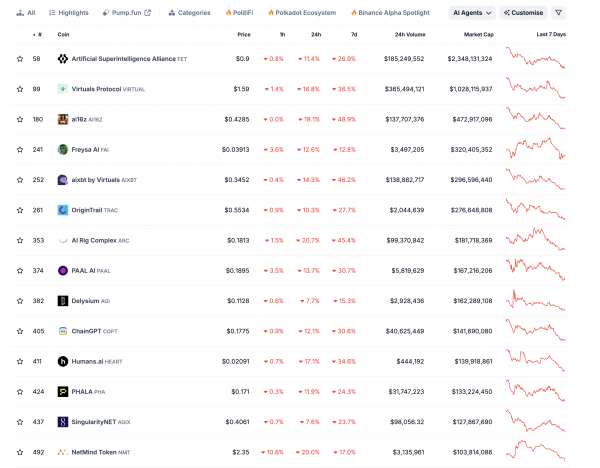Open the Delysium coin page

point(84,301)
